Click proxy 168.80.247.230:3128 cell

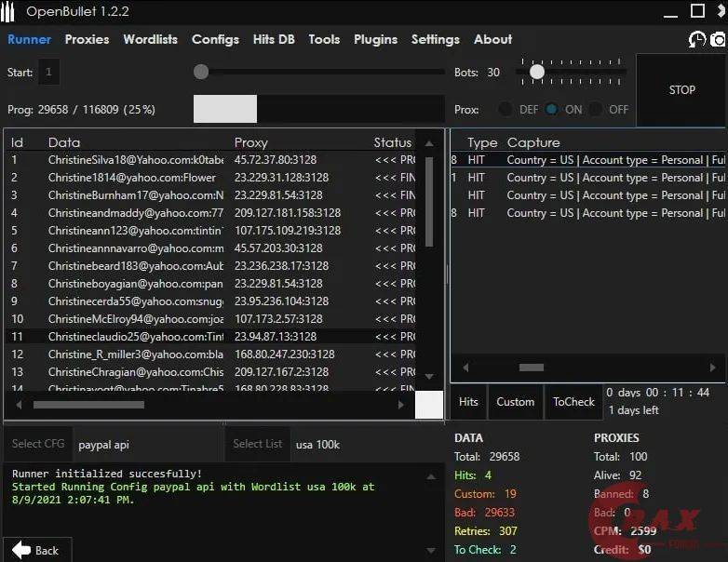coord(285,355)
